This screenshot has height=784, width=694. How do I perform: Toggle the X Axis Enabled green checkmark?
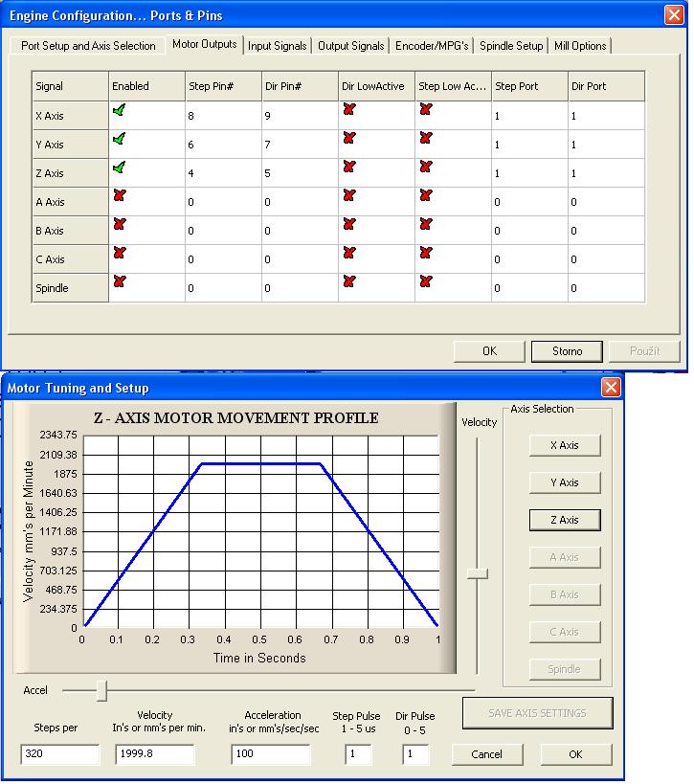click(119, 110)
